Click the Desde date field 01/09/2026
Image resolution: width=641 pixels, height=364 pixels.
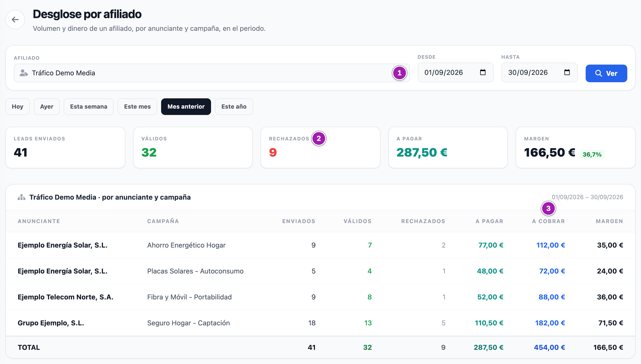tap(456, 72)
